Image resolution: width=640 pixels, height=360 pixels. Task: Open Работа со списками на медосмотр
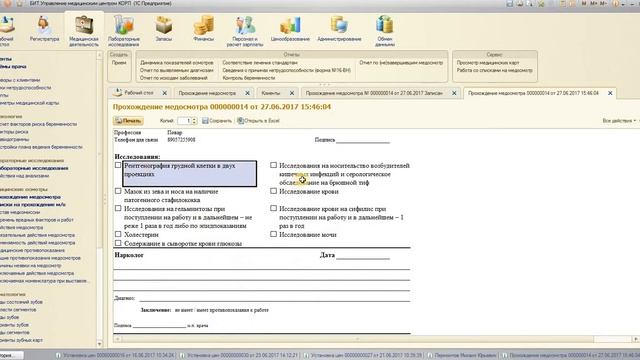coord(495,70)
